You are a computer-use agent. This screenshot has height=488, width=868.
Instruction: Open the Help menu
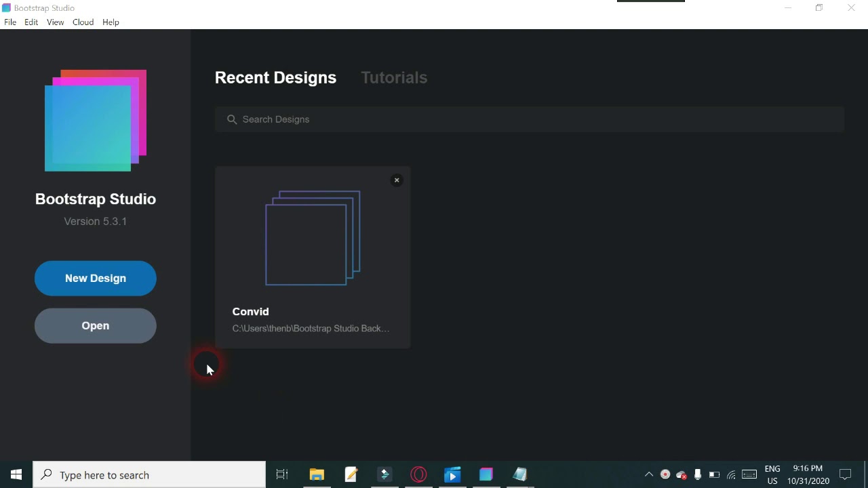111,22
